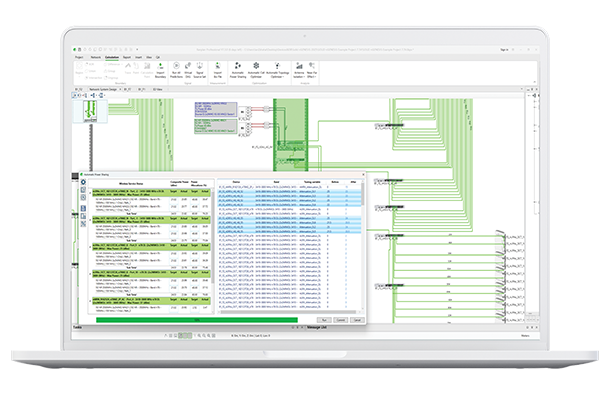
Task: Click Device column header in right table
Action: pos(236,182)
